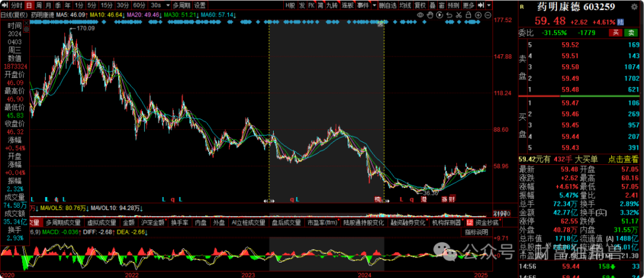
Task: Click the undo arrow icon in chart toolbar
Action: click(449, 15)
